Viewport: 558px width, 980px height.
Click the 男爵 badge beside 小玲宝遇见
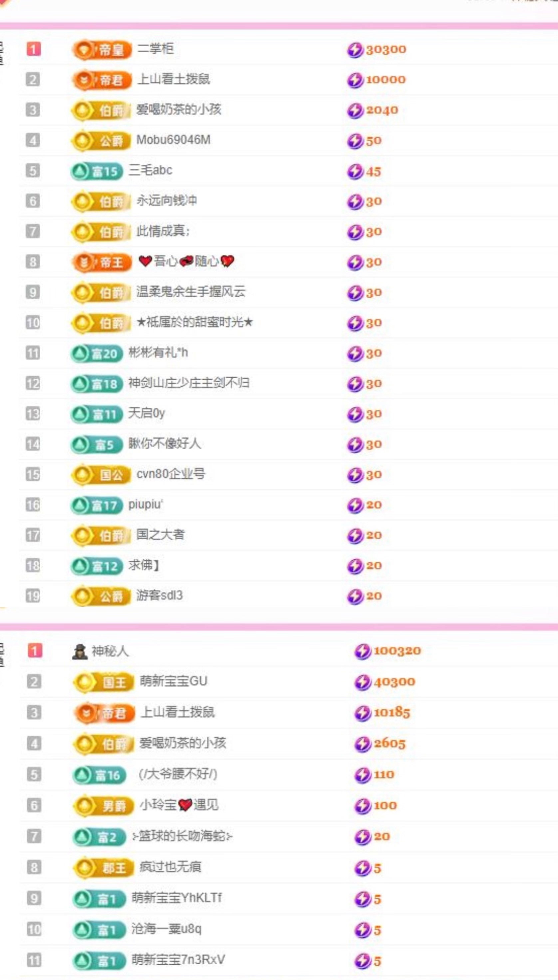click(104, 806)
